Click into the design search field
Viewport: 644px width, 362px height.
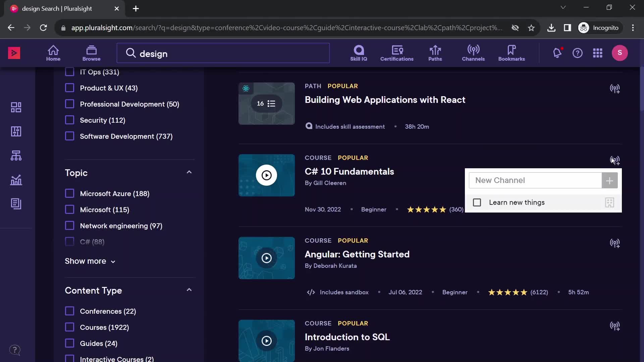tap(223, 53)
